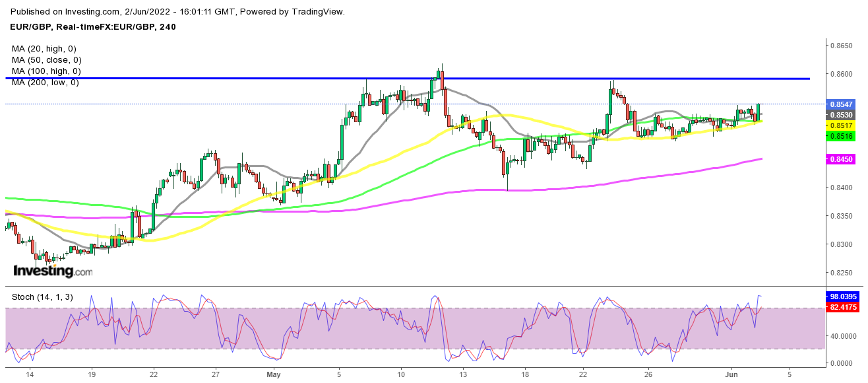
Task: Click the Investing.com logo watermark
Action: (x=53, y=271)
